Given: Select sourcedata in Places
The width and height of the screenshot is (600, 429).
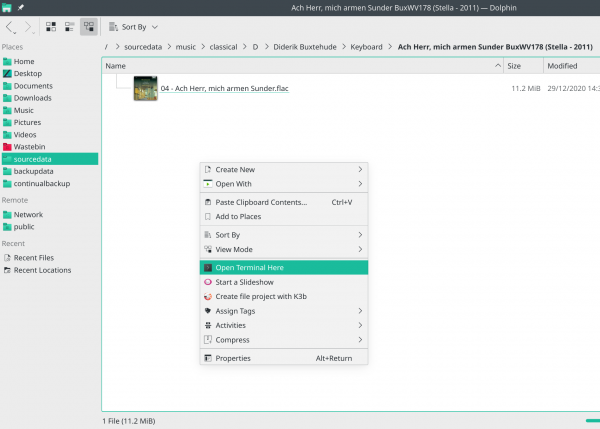Looking at the screenshot, I should click(x=50, y=159).
